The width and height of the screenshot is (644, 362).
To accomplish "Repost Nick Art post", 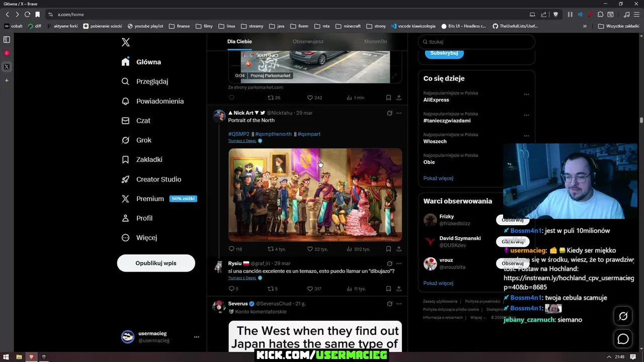I will pyautogui.click(x=276, y=249).
